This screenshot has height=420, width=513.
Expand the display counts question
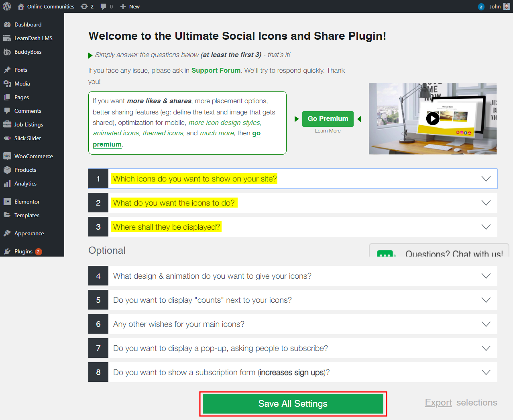pyautogui.click(x=486, y=300)
